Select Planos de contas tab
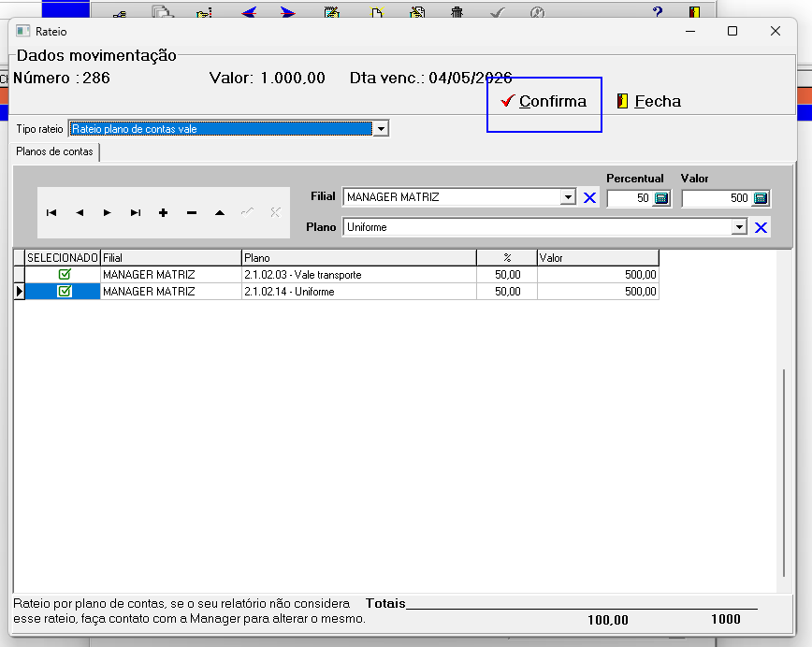The image size is (812, 647). coord(54,151)
